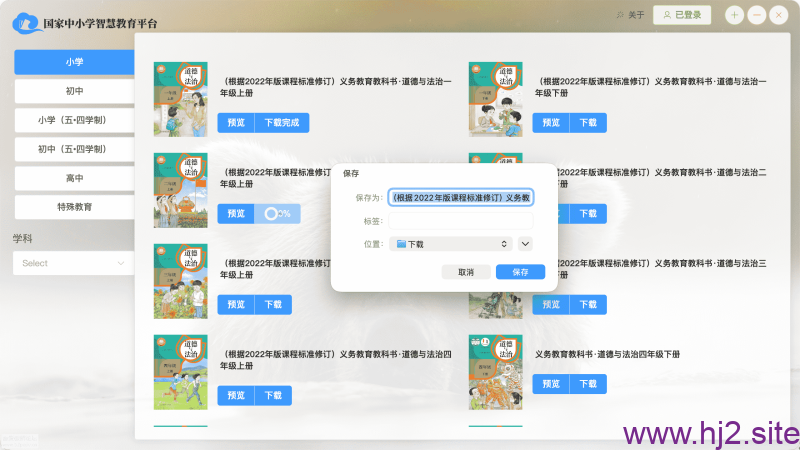Select the 特殊教育 category tab

pyautogui.click(x=74, y=207)
